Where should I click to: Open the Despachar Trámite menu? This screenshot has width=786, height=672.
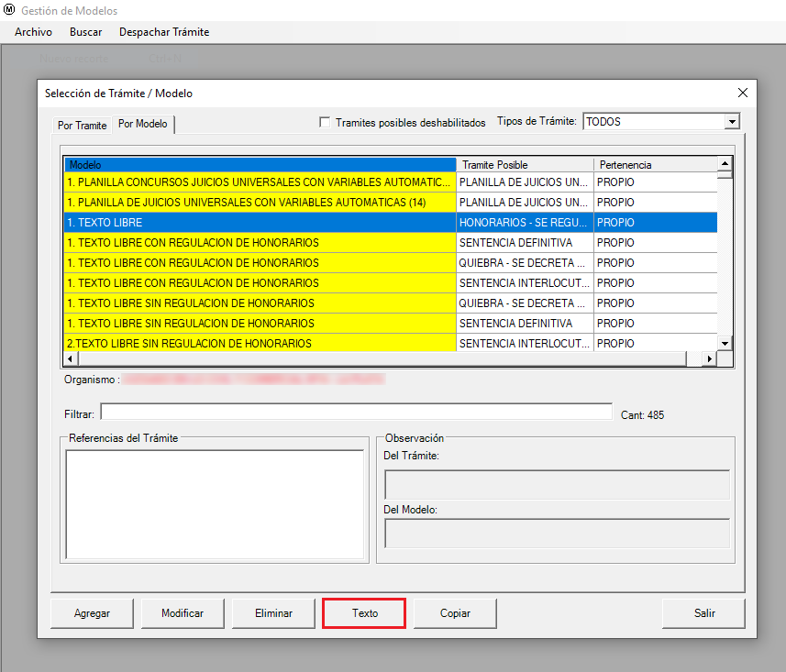[164, 32]
